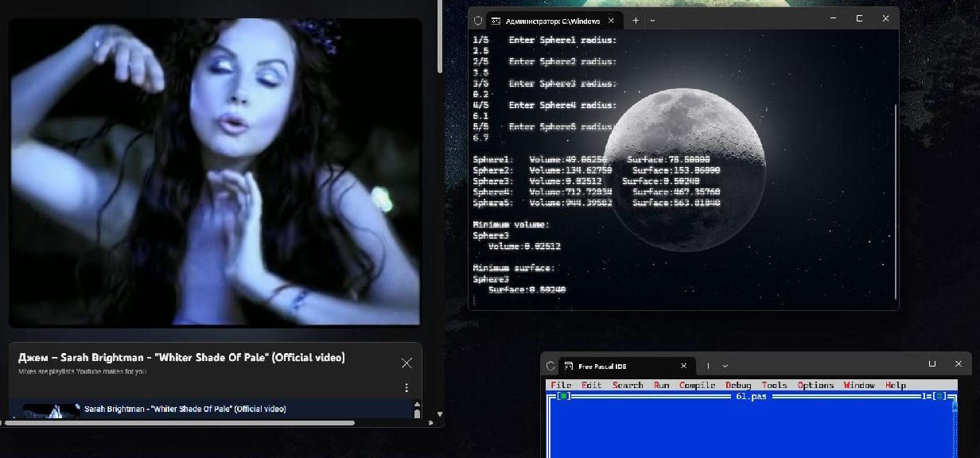Viewport: 980px width, 458px height.
Task: Close the Джем mix playlist panel
Action: tap(406, 363)
